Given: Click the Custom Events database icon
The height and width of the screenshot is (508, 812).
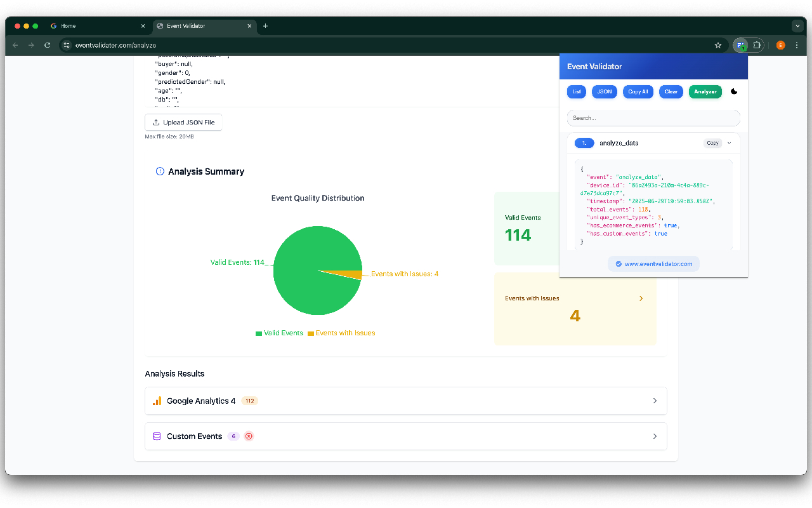Looking at the screenshot, I should point(157,436).
